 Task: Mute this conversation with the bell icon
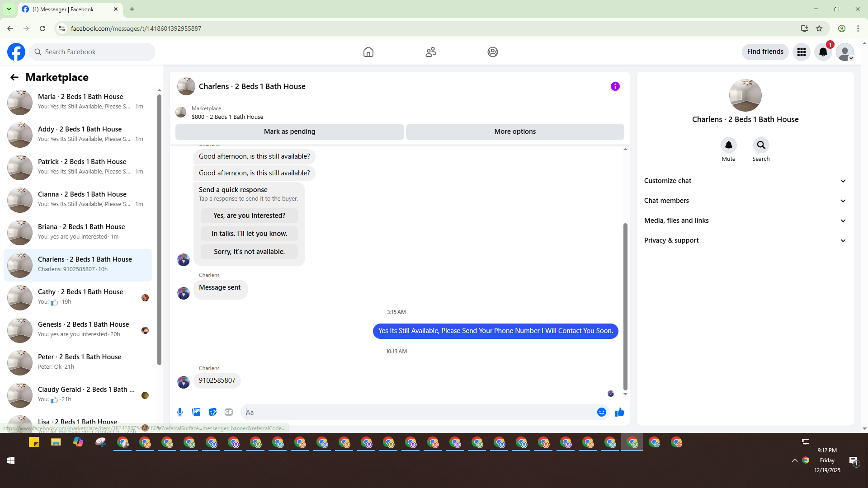pos(728,145)
